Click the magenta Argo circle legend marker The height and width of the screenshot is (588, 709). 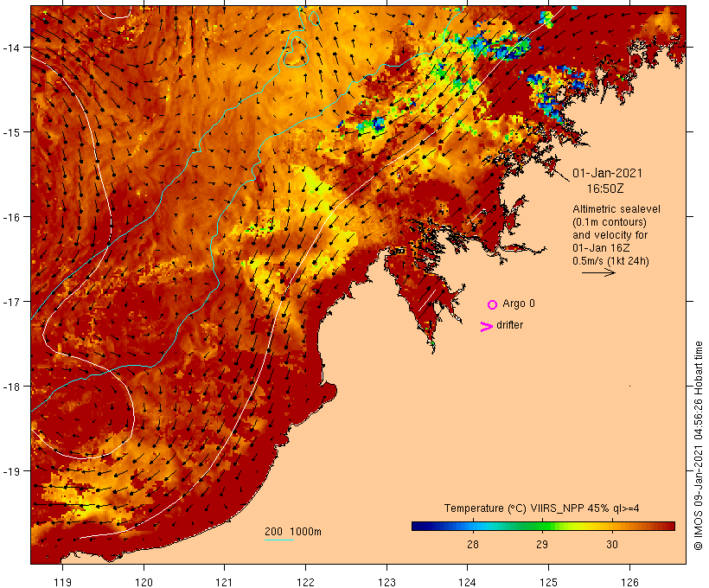tap(493, 304)
